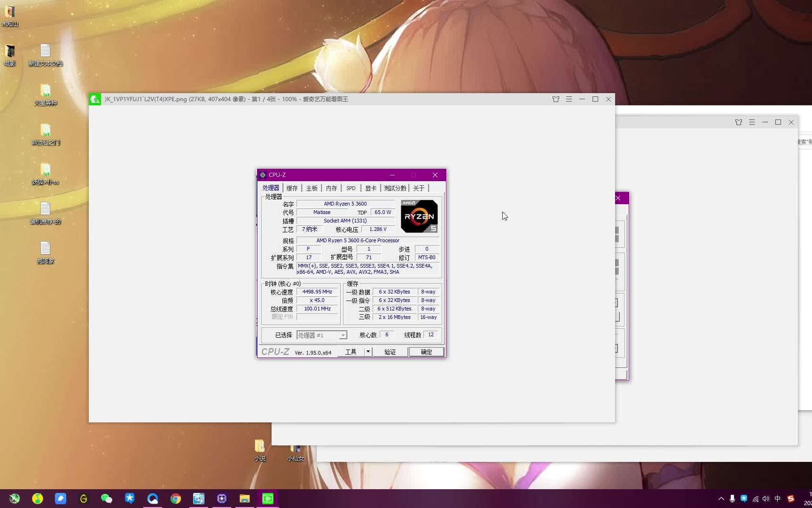The height and width of the screenshot is (508, 812).
Task: Open the yellow G icon on taskbar
Action: [84, 499]
